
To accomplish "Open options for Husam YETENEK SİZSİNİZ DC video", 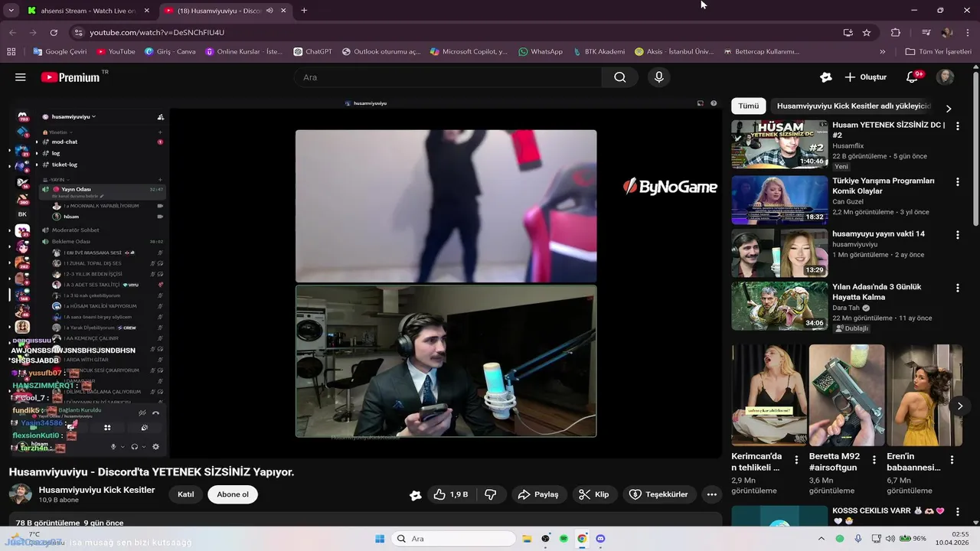I will point(957,126).
